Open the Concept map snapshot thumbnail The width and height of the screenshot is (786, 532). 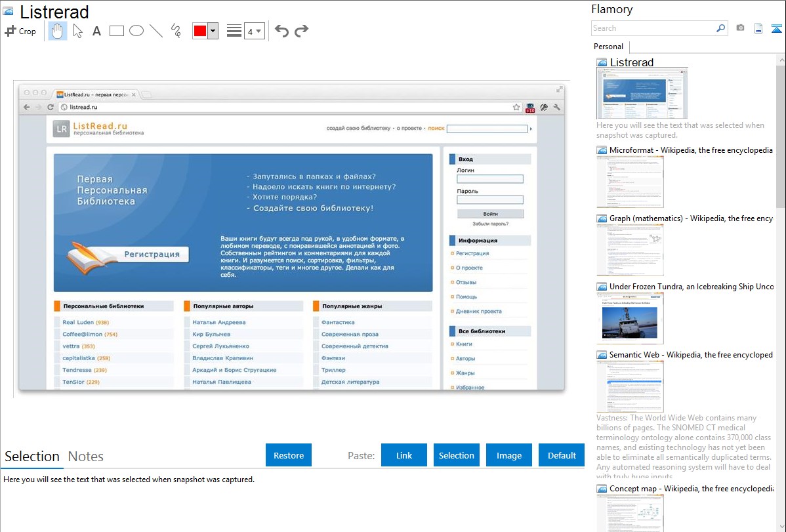(630, 513)
